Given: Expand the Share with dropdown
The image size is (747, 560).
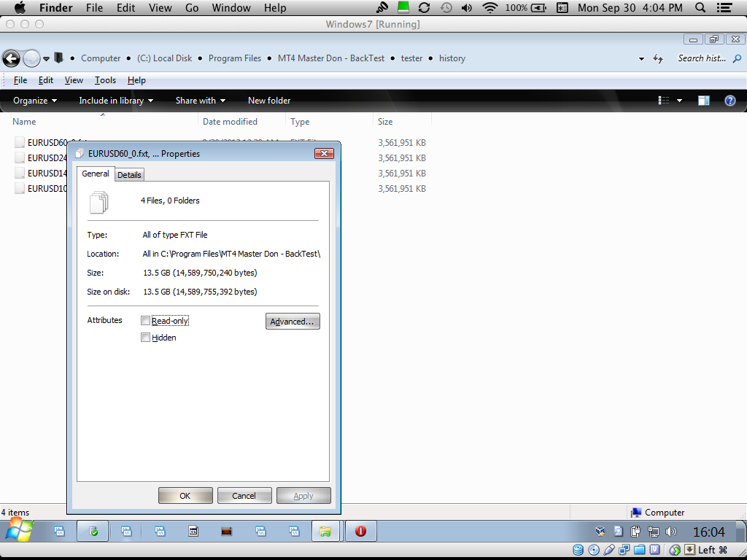Looking at the screenshot, I should click(x=200, y=101).
